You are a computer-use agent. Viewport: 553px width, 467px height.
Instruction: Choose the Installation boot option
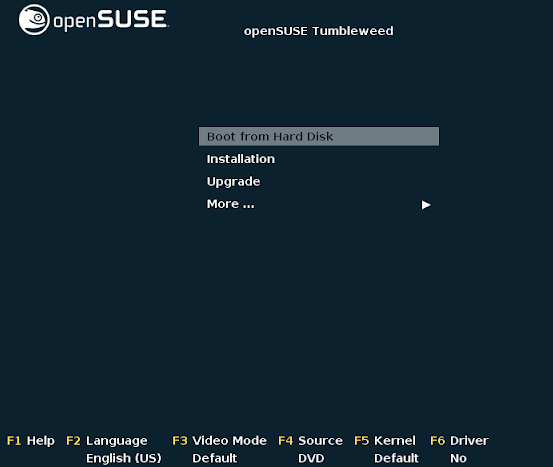(x=241, y=159)
